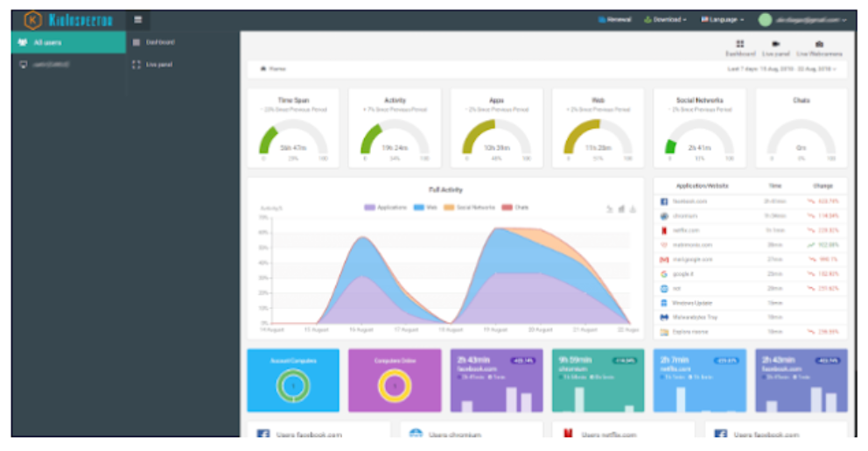Click the chart download icon in Full Activity
868x451 pixels.
pos(633,208)
